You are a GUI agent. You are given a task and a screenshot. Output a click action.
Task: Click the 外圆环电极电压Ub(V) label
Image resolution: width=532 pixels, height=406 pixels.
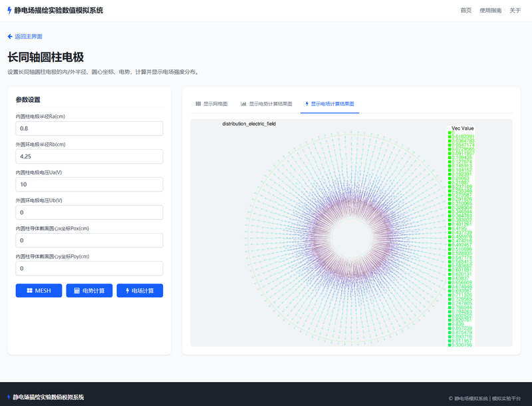coord(39,200)
